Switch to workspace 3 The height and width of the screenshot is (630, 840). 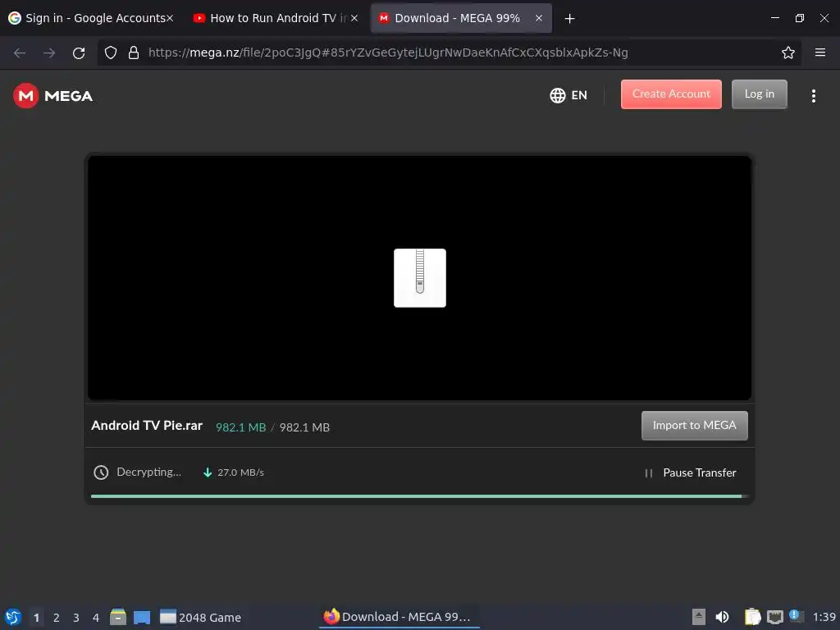76,618
